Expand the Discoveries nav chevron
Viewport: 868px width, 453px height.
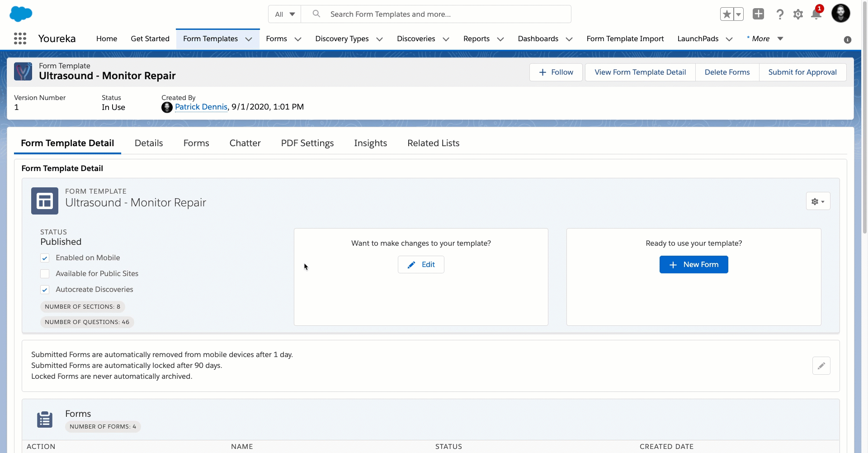tap(446, 39)
